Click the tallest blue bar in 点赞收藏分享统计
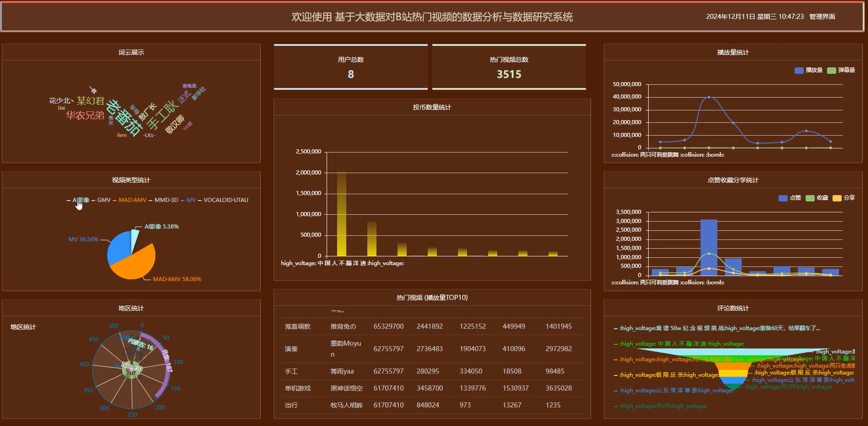Viewport: 868px width, 426px height. tap(708, 248)
